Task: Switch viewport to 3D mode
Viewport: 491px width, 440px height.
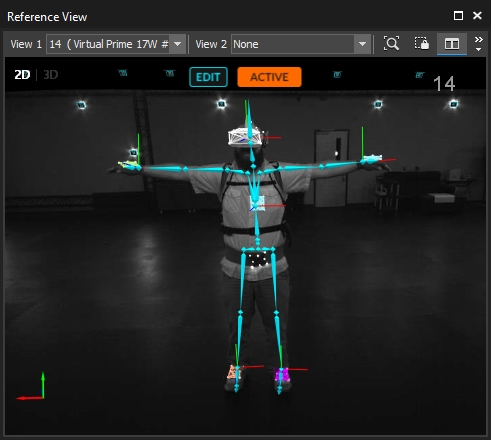Action: click(x=51, y=75)
